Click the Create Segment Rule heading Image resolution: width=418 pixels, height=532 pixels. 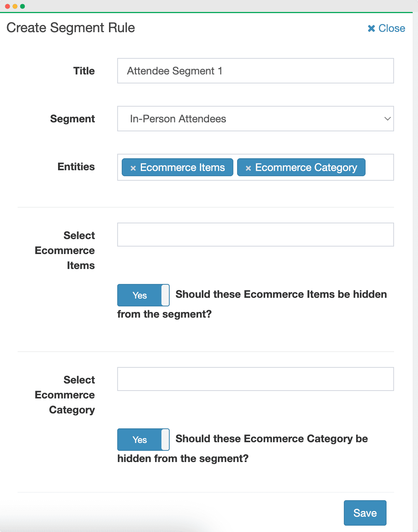pyautogui.click(x=71, y=28)
